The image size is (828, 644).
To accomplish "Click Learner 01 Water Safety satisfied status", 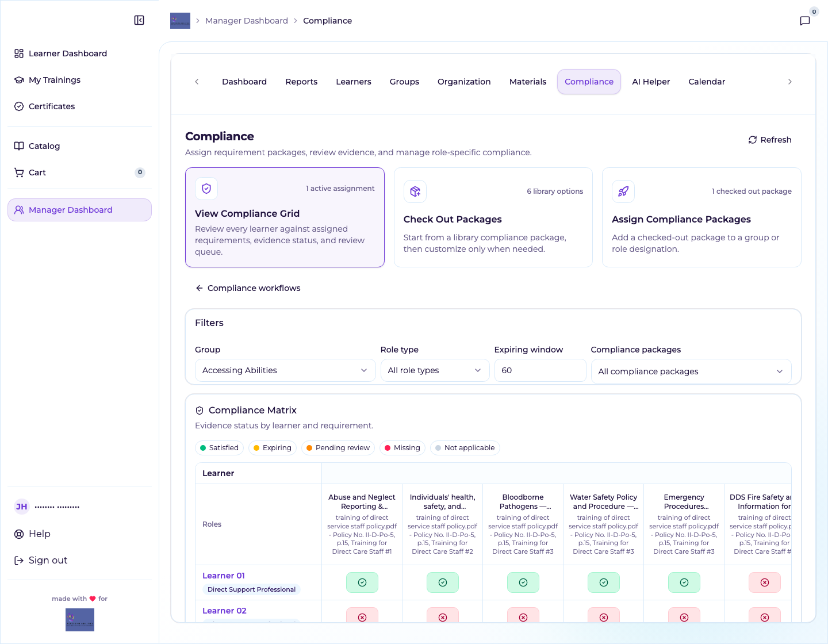I will (604, 582).
